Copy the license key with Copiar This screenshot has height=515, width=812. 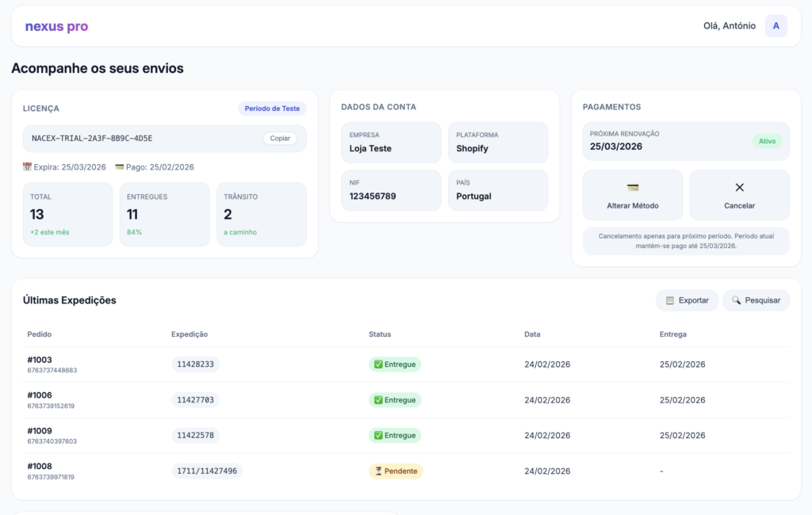point(280,138)
